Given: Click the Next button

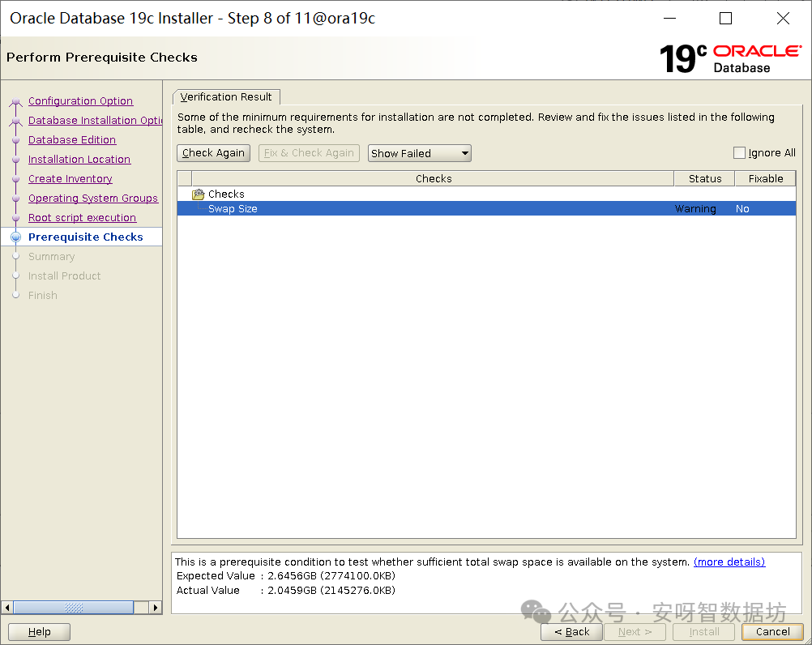Looking at the screenshot, I should pos(635,631).
